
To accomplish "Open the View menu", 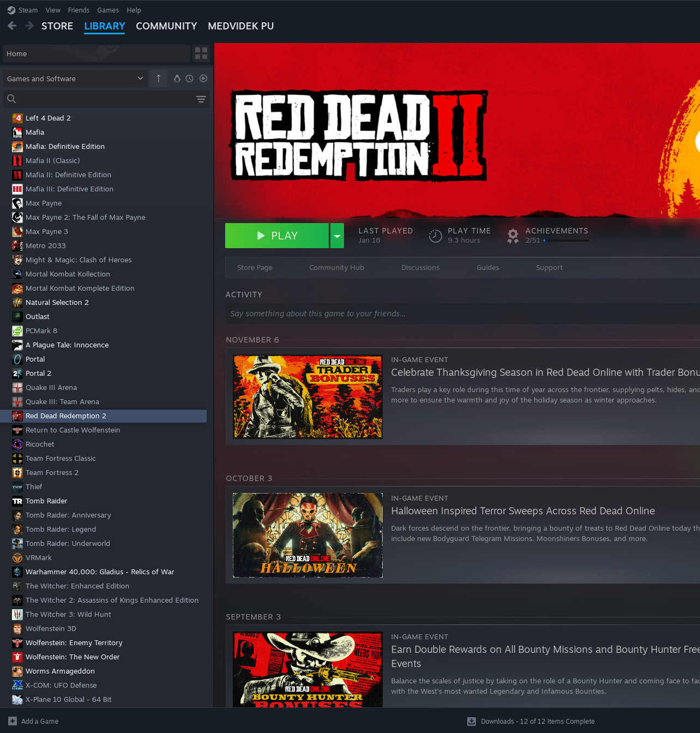I will pos(53,10).
